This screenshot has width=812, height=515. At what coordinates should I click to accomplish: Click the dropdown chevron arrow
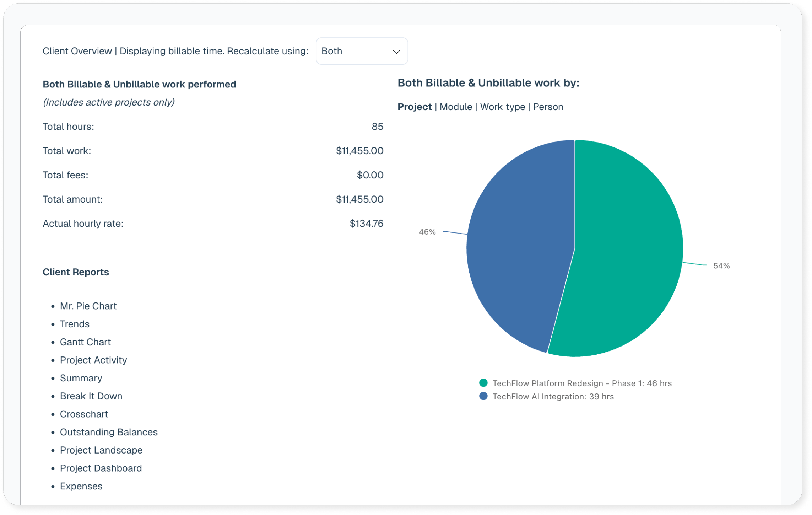(396, 52)
